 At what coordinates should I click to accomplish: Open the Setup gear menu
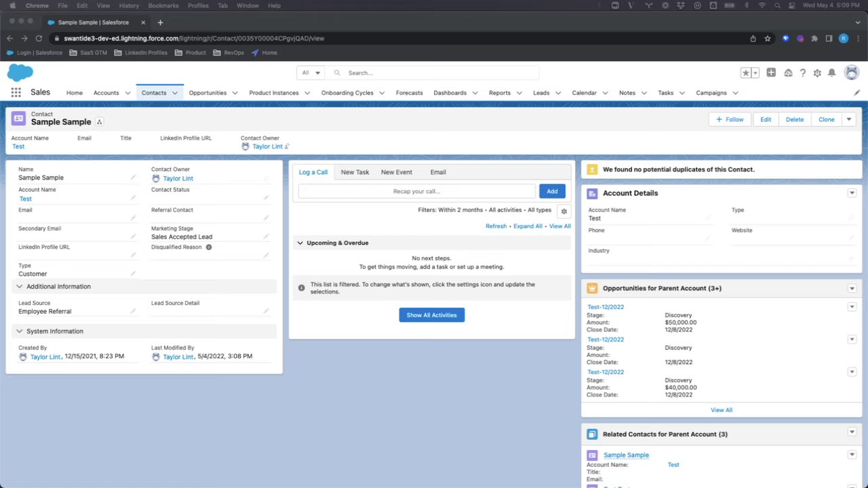point(817,73)
